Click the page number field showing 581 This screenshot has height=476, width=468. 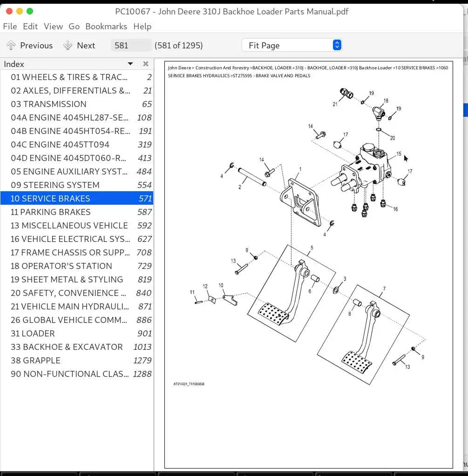pos(131,45)
